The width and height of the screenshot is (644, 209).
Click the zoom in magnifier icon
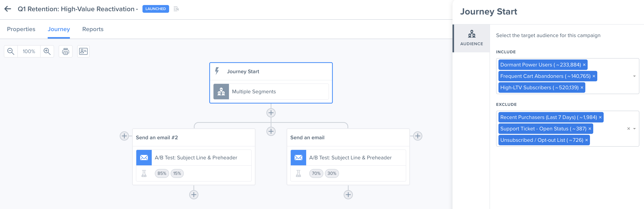[x=47, y=52]
